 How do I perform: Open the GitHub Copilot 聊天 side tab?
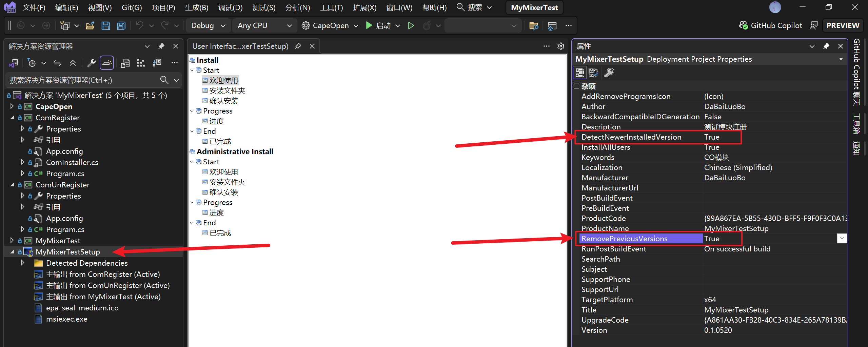coord(857,72)
